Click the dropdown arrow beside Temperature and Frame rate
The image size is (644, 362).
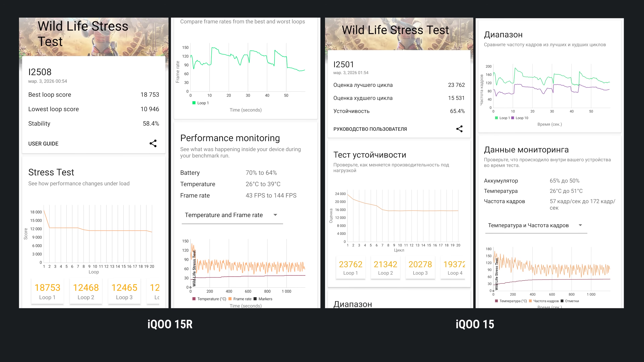click(275, 215)
